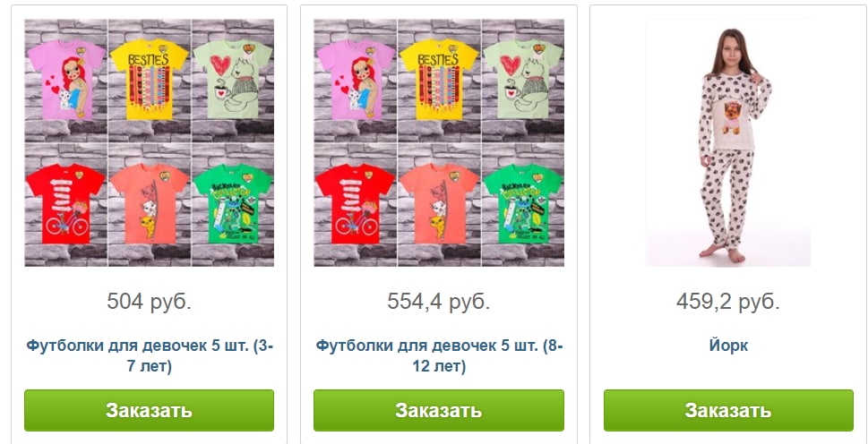Image resolution: width=868 pixels, height=444 pixels.
Task: Click yellow BESTIES t-shirt in 8-12 years card
Action: point(439,79)
